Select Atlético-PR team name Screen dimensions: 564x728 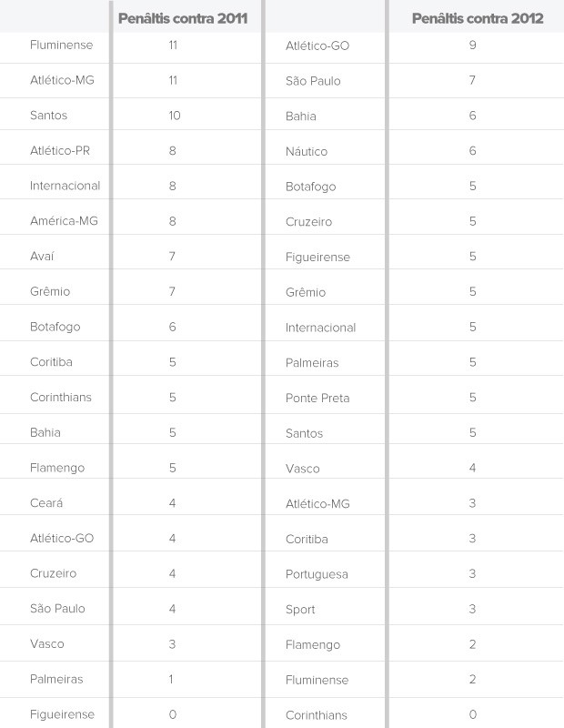click(60, 151)
